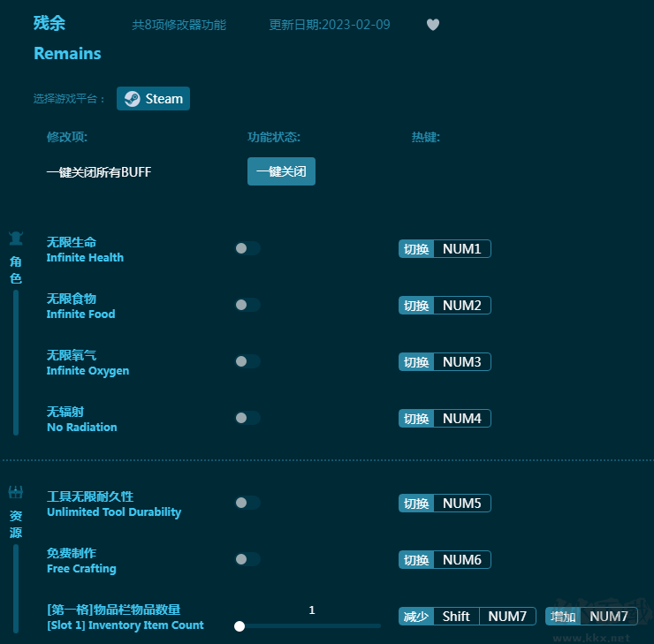Click 切换 label beside NUM2
This screenshot has height=644, width=654.
pos(416,305)
